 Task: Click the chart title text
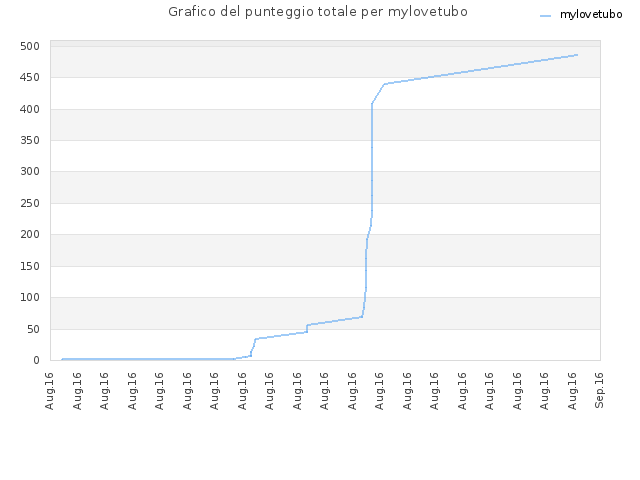coord(318,12)
